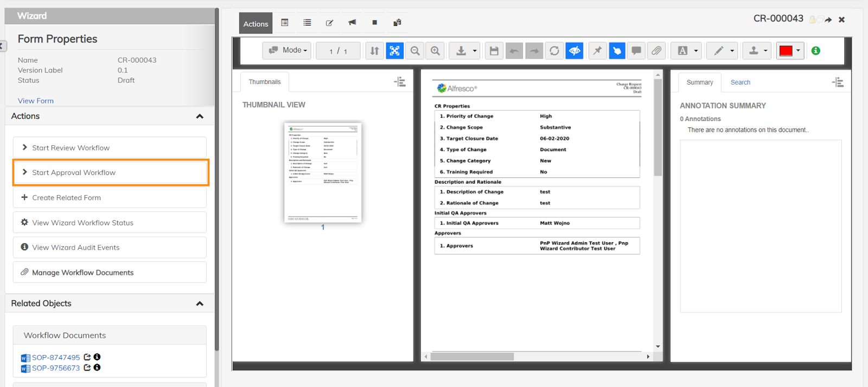Image resolution: width=868 pixels, height=387 pixels.
Task: Collapse the Related Objects section
Action: tap(200, 304)
